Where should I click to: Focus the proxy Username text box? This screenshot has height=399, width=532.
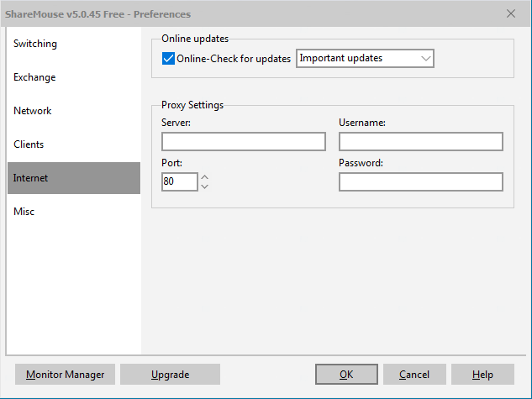click(420, 141)
